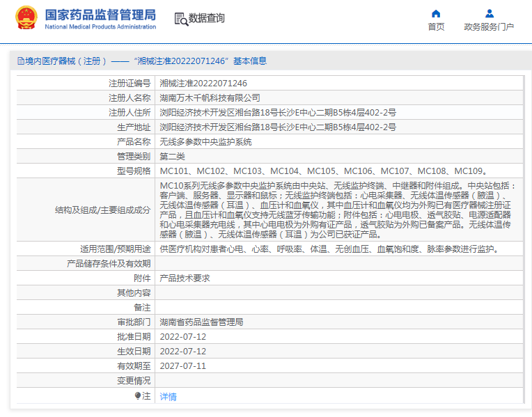Click the 其他内容 label

coord(134,293)
